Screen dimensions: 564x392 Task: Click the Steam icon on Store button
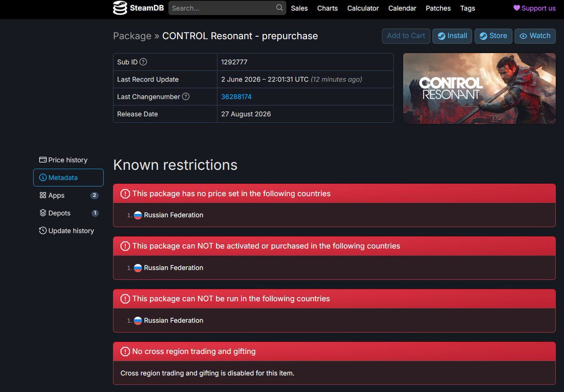(484, 36)
